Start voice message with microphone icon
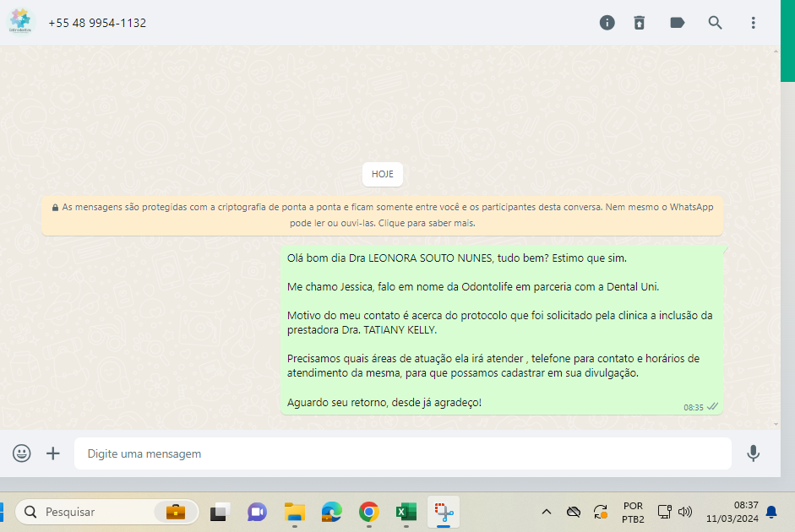 (x=753, y=453)
